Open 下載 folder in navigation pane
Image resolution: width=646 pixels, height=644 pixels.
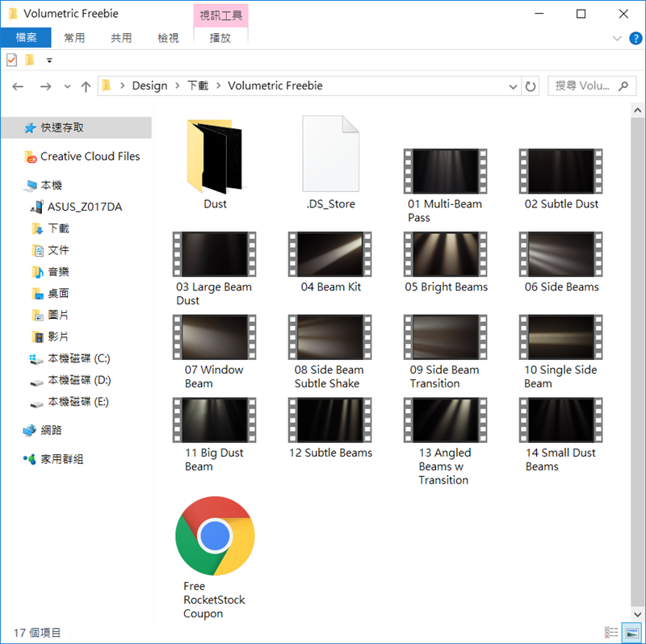coord(50,228)
